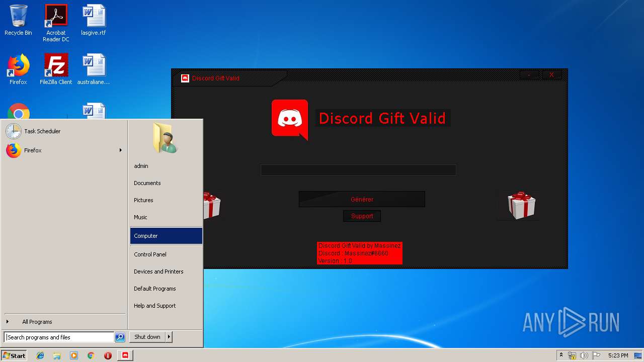
Task: Click the gift box image on the right
Action: coord(521,205)
